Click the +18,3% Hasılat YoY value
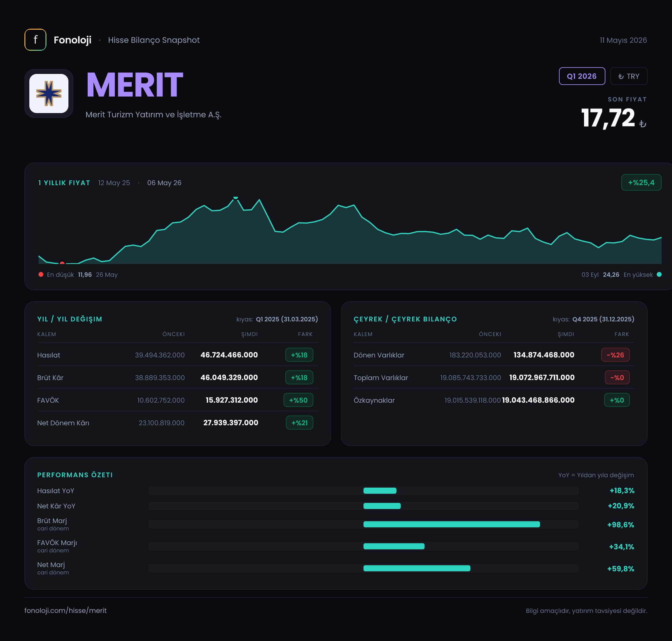Image resolution: width=672 pixels, height=641 pixels. pyautogui.click(x=622, y=491)
